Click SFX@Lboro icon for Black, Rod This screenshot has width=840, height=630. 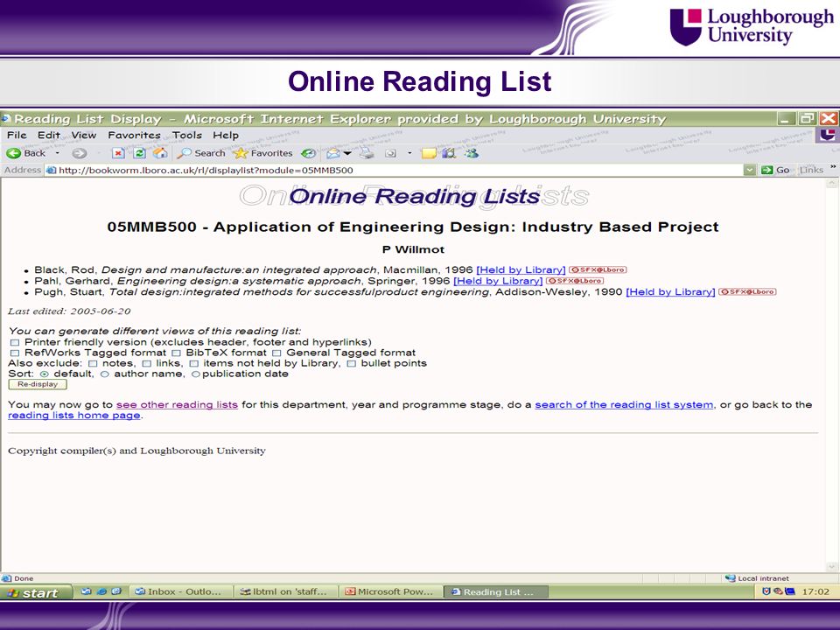(x=598, y=269)
